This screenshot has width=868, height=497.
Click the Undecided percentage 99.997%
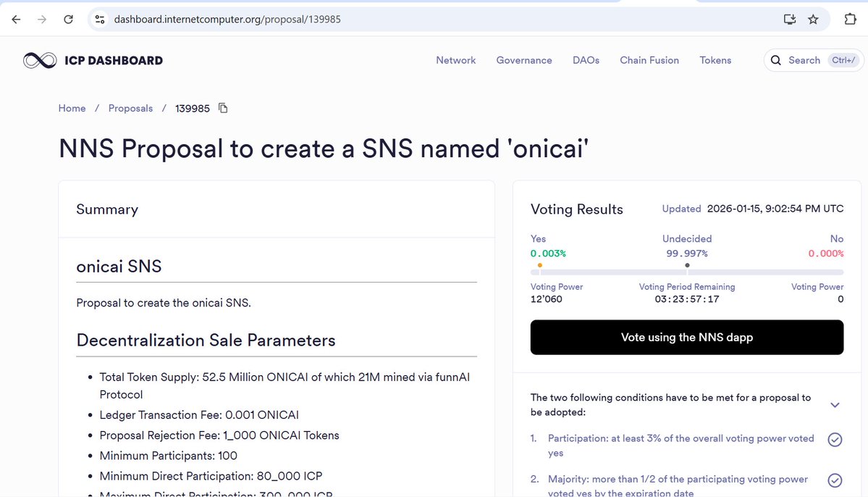(x=687, y=254)
